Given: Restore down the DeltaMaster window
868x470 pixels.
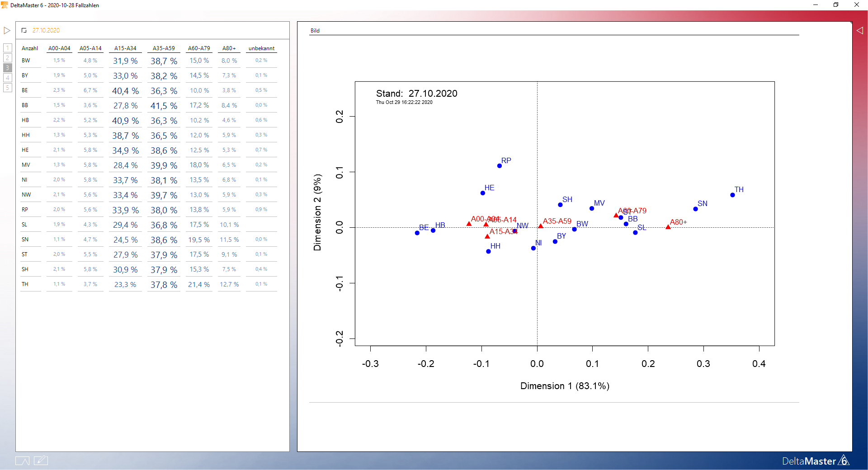Looking at the screenshot, I should (x=836, y=5).
